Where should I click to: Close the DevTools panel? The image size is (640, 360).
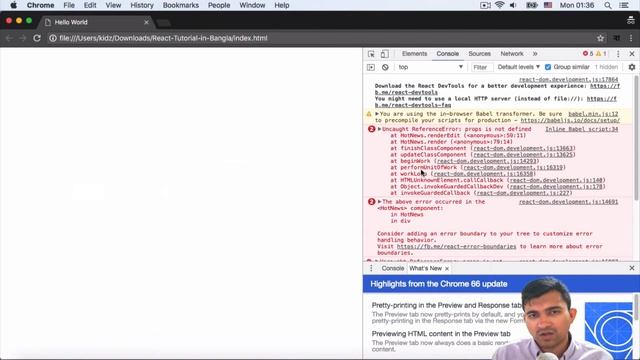tap(632, 54)
